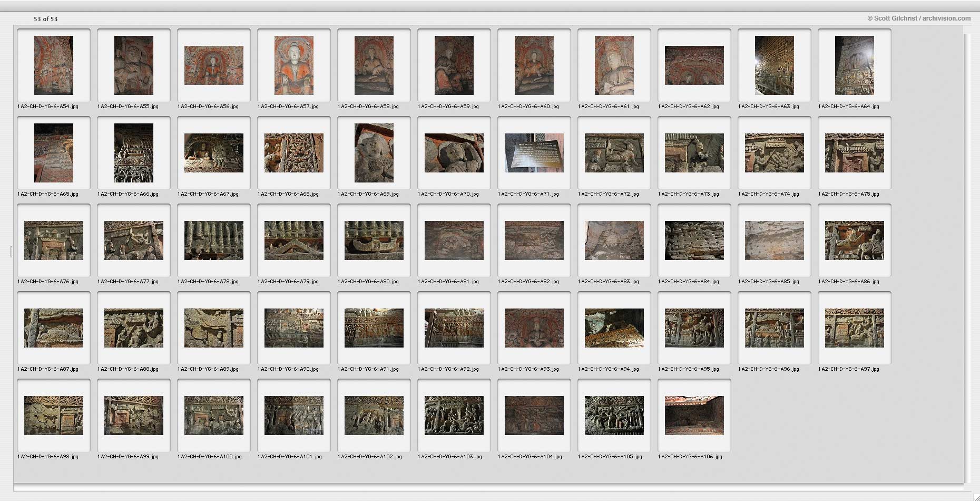
Task: Select thumbnail 1A2-CH-D-YG-6-A93.jpg
Action: 534,328
